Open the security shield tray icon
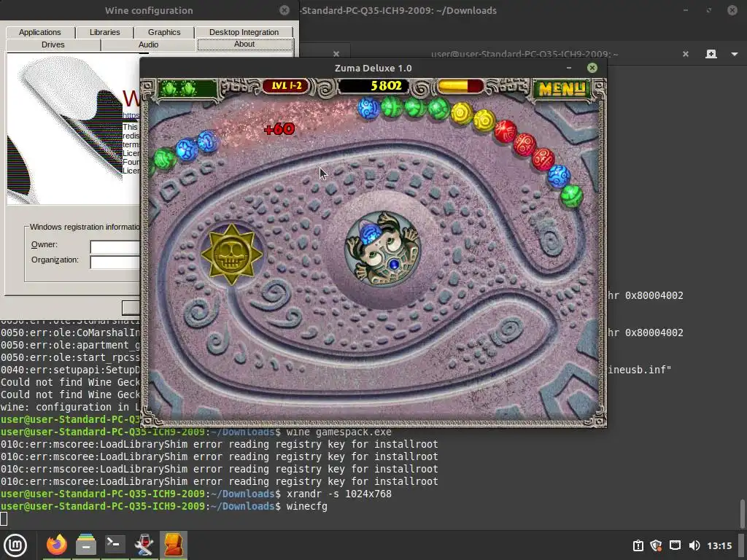 (656, 545)
